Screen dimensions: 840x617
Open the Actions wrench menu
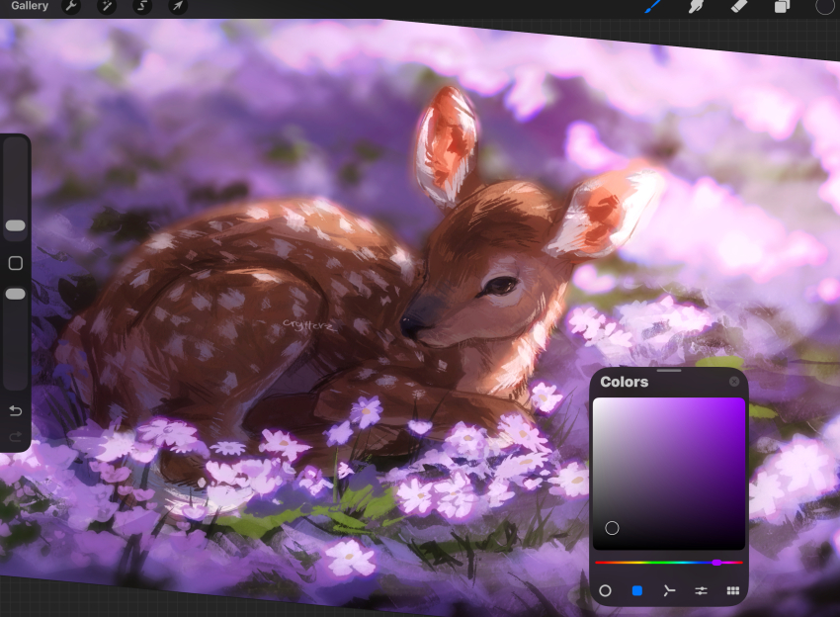point(70,7)
